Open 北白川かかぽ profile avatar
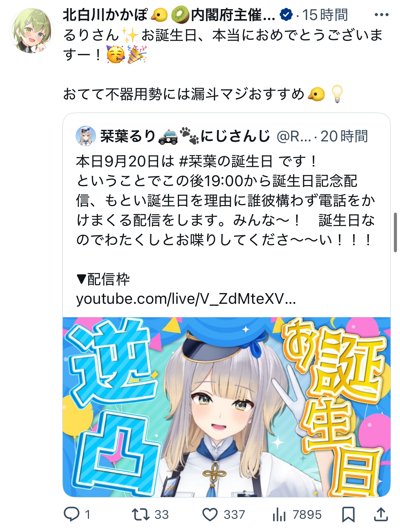Viewport: 400px width, 532px height. click(32, 31)
